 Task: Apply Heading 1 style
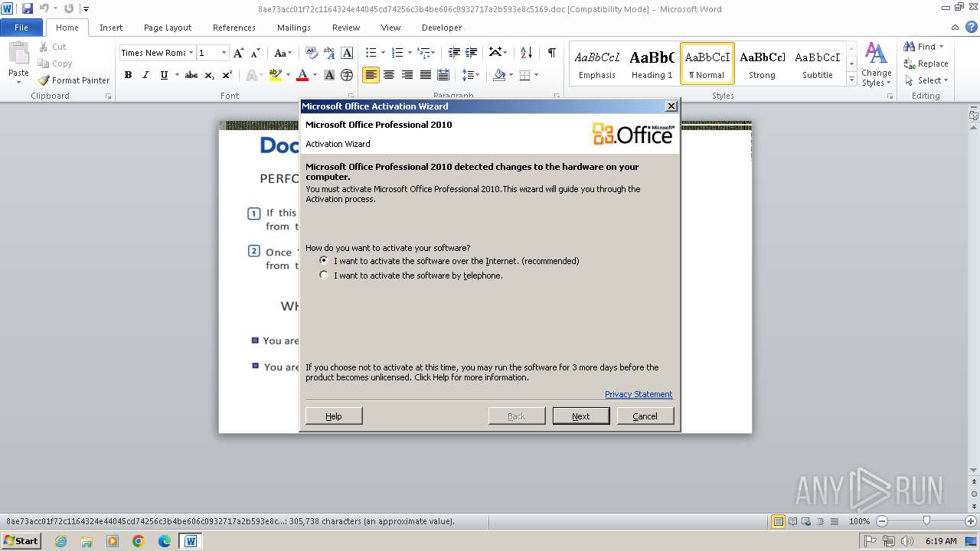[x=652, y=64]
